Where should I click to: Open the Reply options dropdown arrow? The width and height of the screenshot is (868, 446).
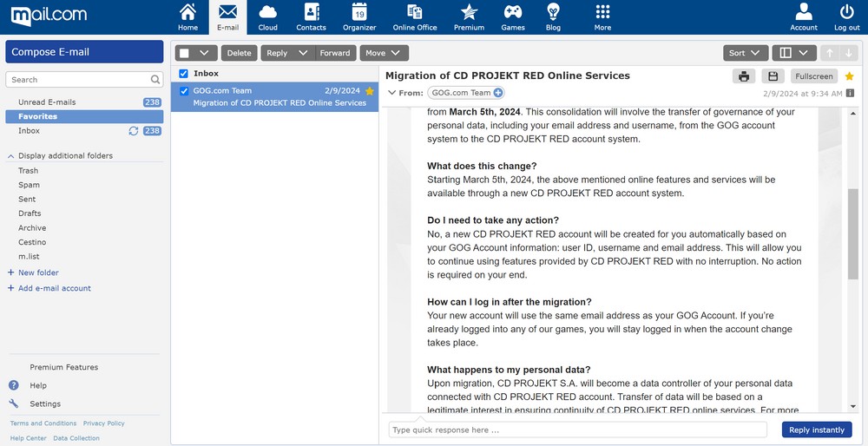click(x=303, y=53)
